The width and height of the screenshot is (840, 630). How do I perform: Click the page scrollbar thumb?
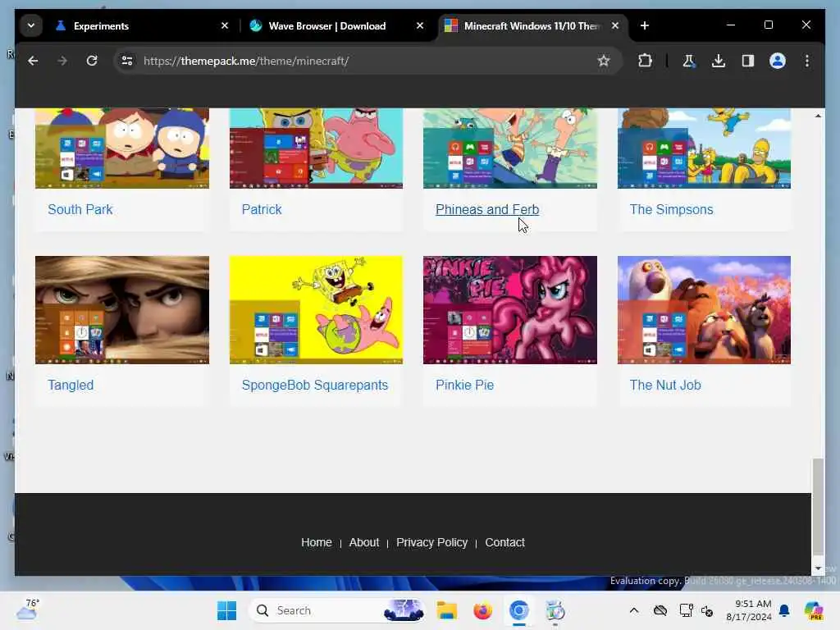pyautogui.click(x=818, y=507)
